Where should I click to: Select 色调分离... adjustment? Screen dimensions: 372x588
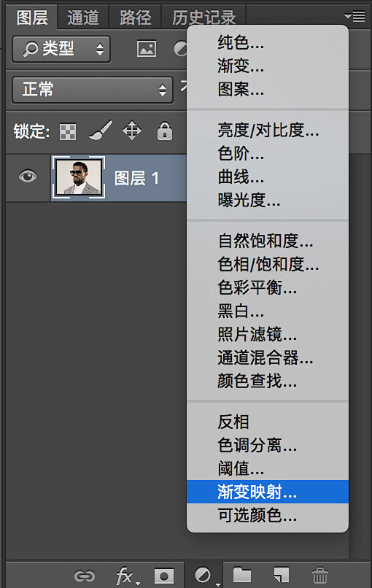[268, 445]
